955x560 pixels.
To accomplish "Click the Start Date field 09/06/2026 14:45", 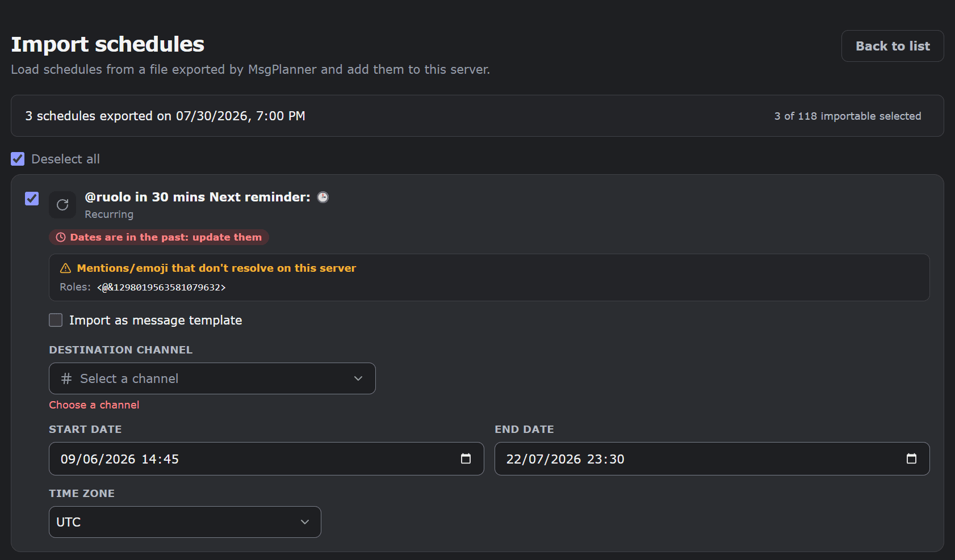I will [266, 458].
